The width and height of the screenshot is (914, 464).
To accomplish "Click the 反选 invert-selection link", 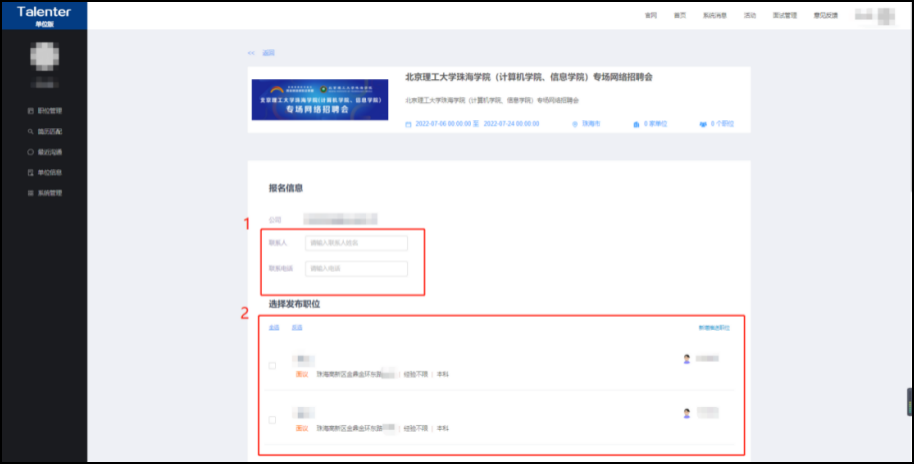I will 297,328.
